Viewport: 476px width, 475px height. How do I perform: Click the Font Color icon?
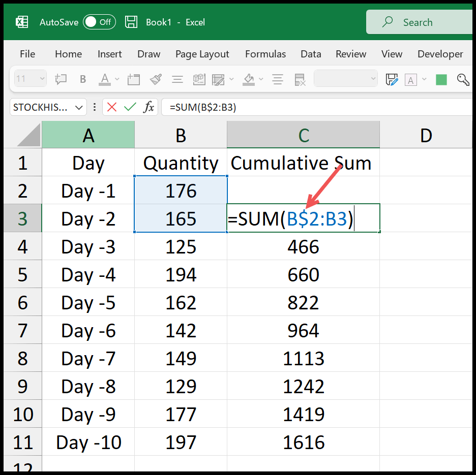(x=104, y=79)
